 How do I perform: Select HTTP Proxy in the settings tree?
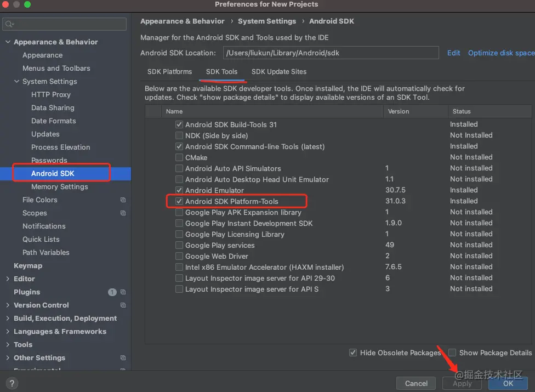pos(51,94)
